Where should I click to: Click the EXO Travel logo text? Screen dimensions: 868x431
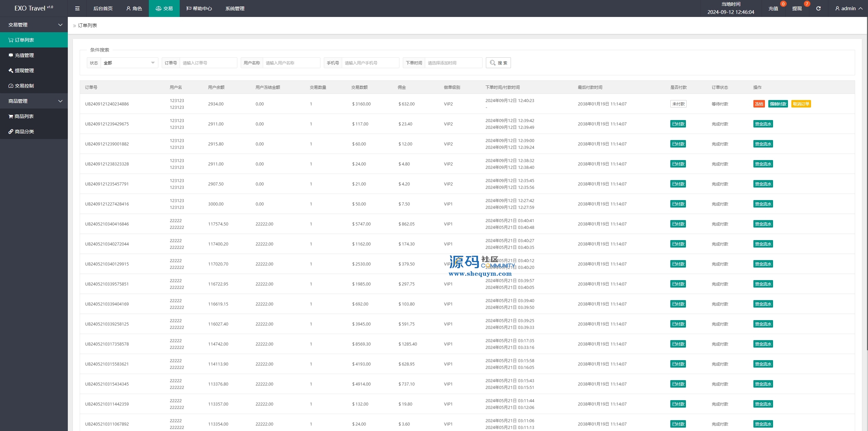pyautogui.click(x=34, y=8)
